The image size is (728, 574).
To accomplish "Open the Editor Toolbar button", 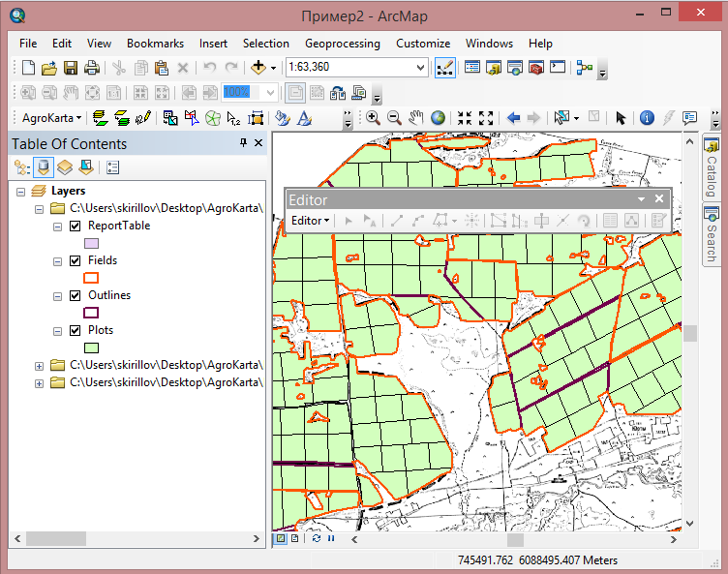I will pyautogui.click(x=445, y=68).
